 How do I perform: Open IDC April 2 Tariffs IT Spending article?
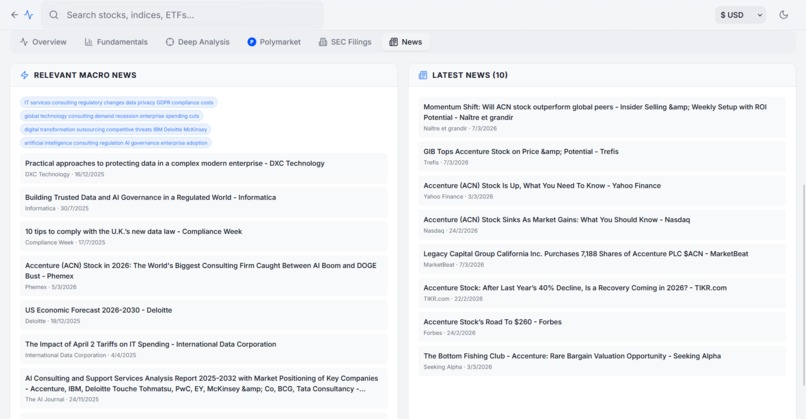click(204, 349)
